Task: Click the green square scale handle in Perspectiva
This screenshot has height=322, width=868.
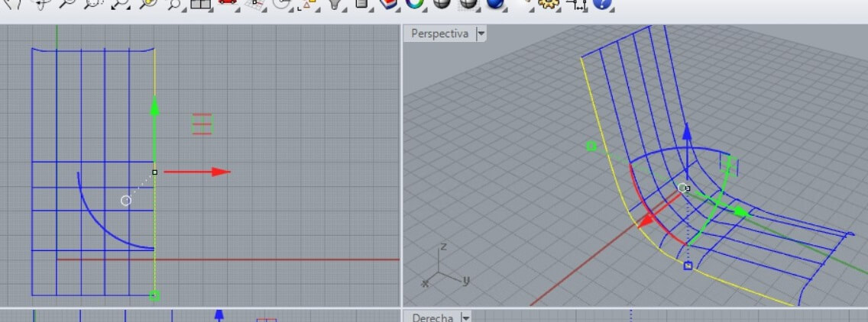Action: (x=591, y=146)
